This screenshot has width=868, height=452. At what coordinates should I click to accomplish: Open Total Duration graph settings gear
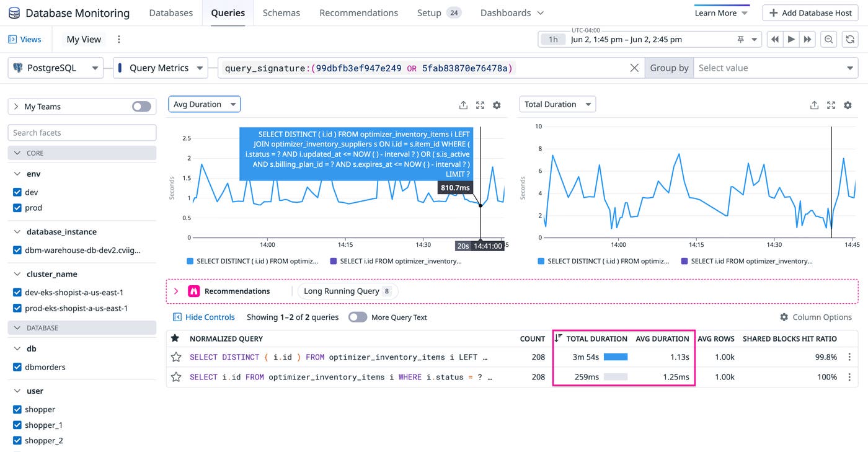pos(848,105)
